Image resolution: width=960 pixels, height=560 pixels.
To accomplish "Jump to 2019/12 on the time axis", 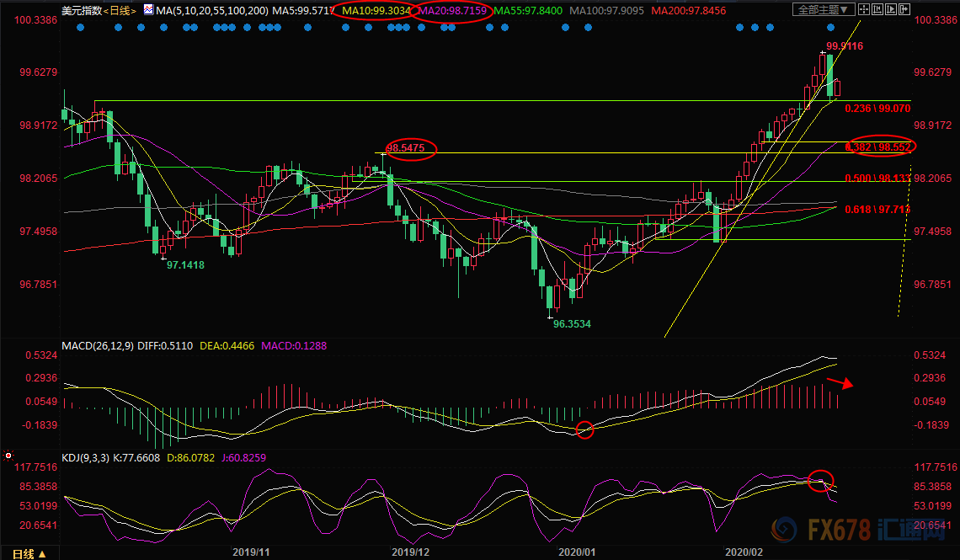I will tap(410, 552).
